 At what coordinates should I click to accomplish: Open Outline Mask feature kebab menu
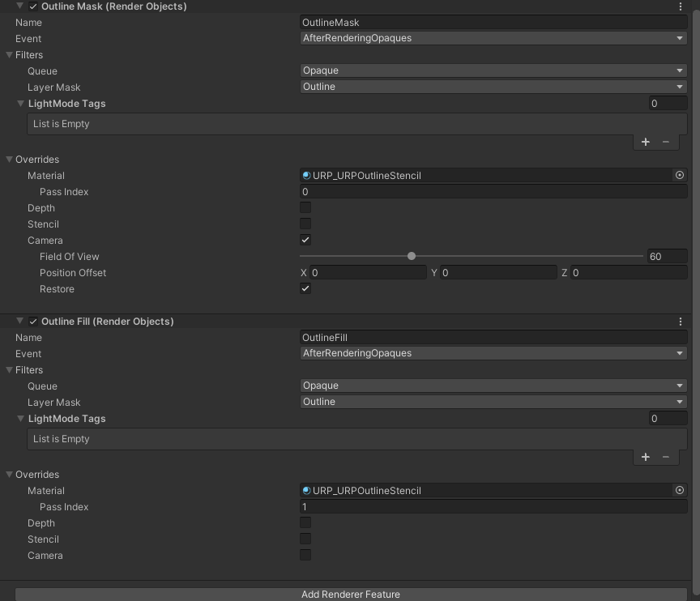681,6
